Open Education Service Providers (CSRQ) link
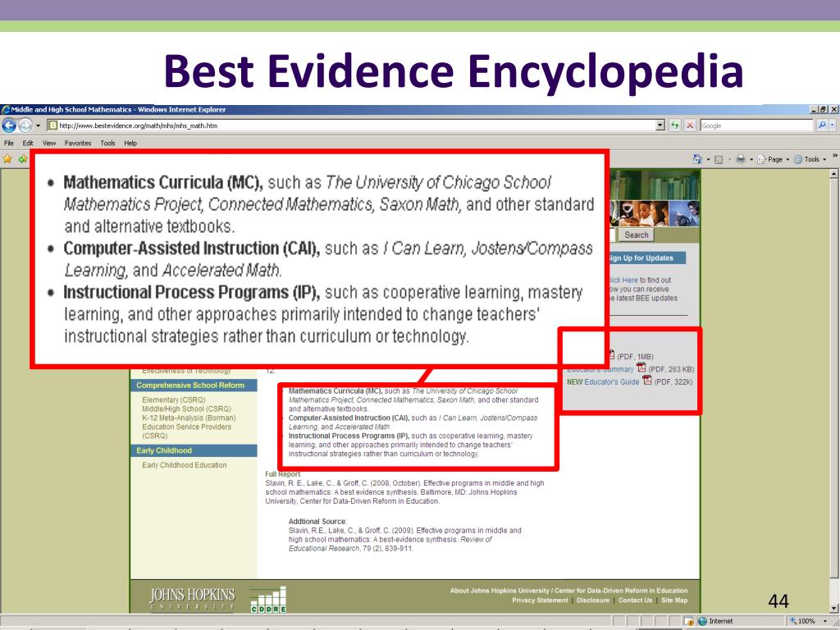The width and height of the screenshot is (840, 630). [186, 431]
